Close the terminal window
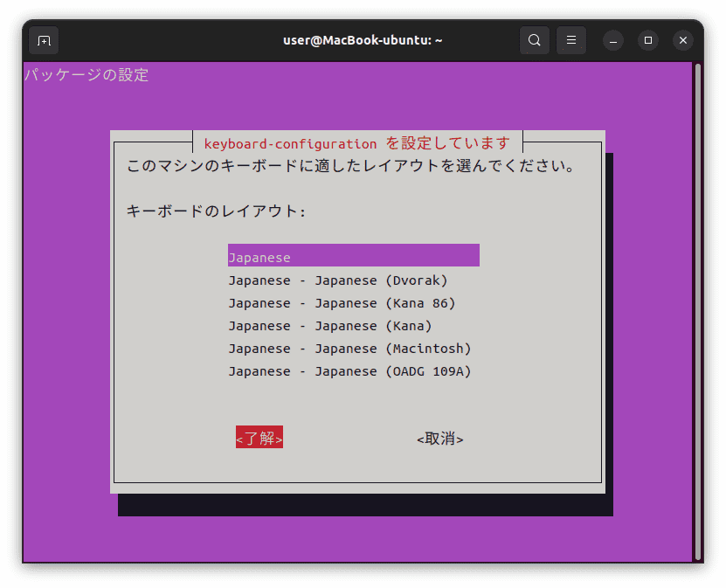Screen dimensions: 726x588 coord(683,41)
